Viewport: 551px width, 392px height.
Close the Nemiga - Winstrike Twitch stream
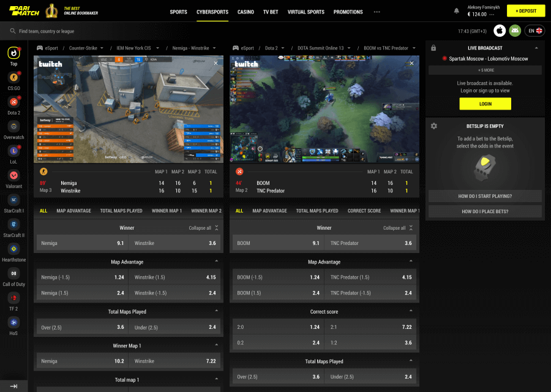point(216,63)
